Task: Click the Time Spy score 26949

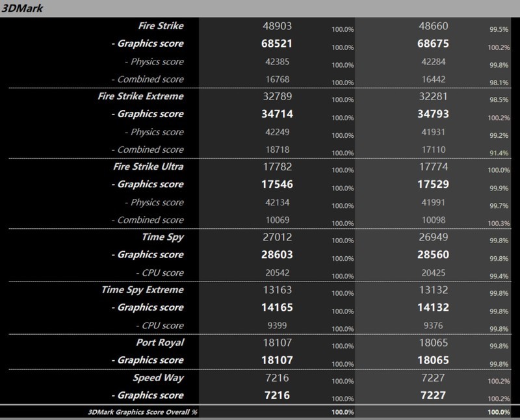Action: coord(434,237)
